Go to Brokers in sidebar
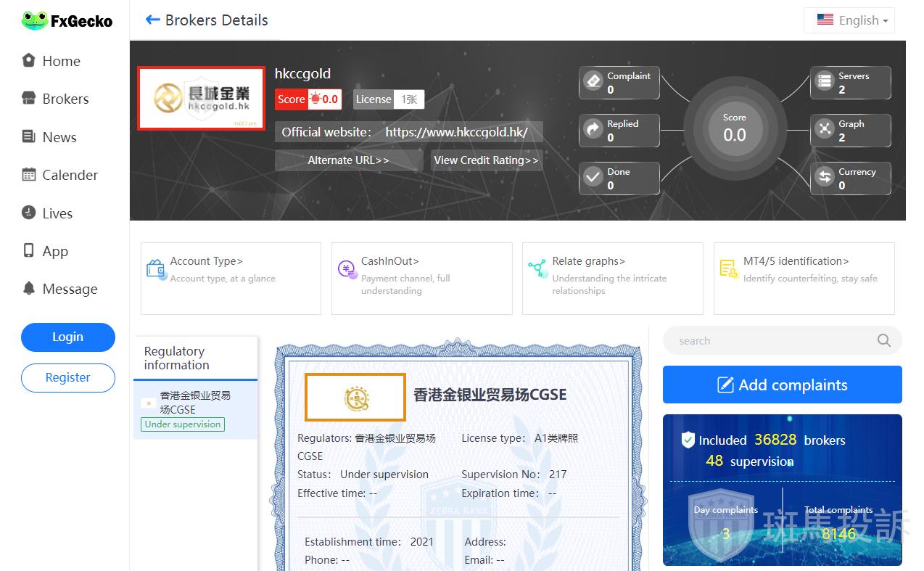 click(65, 99)
